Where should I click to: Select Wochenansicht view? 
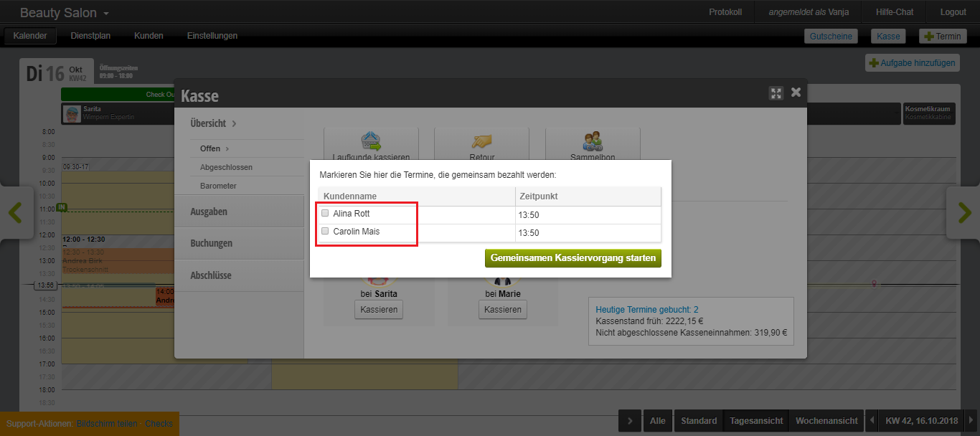click(x=826, y=421)
